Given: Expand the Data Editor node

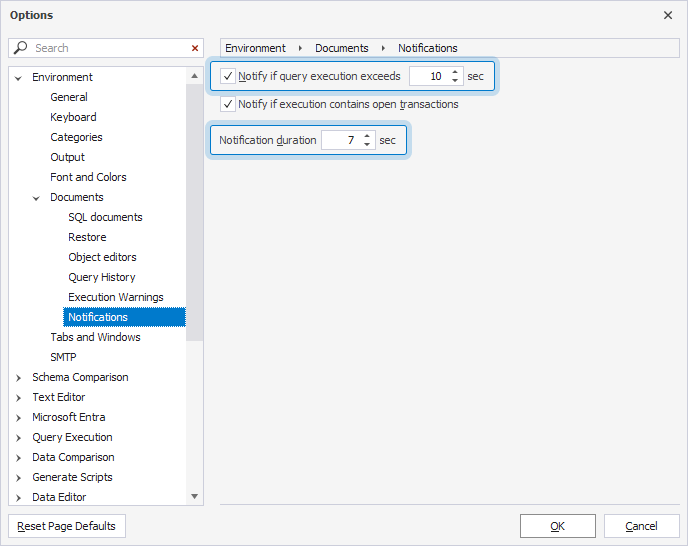Looking at the screenshot, I should (x=18, y=498).
